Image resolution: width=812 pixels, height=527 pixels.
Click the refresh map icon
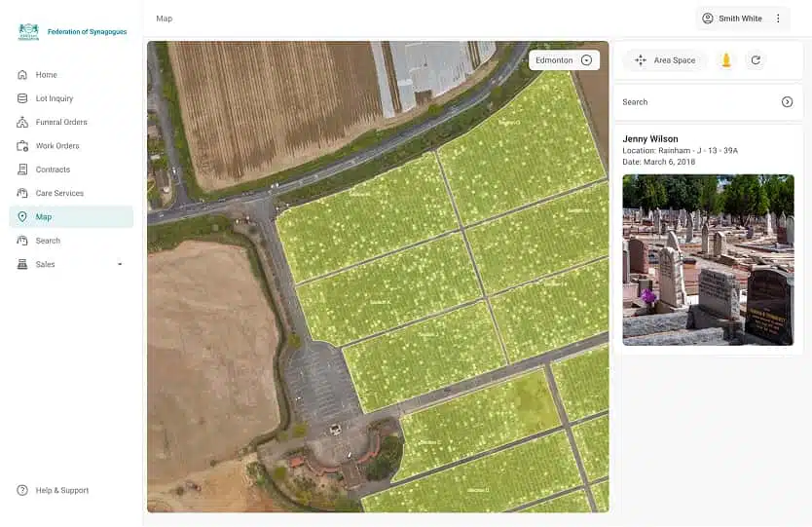(756, 60)
